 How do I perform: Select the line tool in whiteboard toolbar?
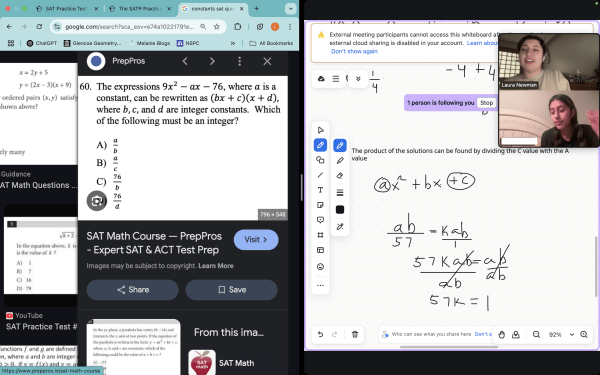click(x=320, y=175)
